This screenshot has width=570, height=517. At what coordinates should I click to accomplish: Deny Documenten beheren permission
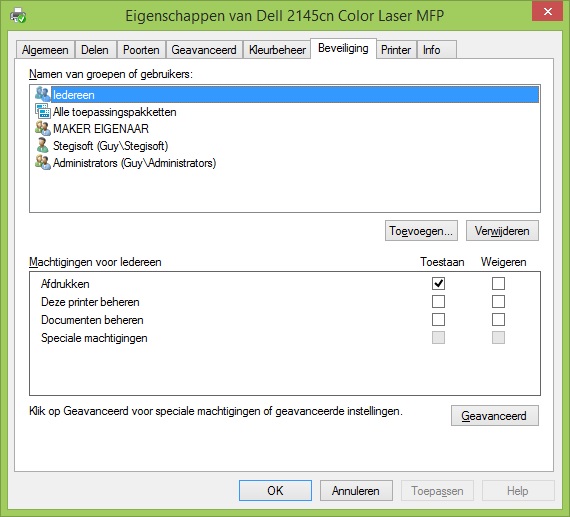point(498,320)
